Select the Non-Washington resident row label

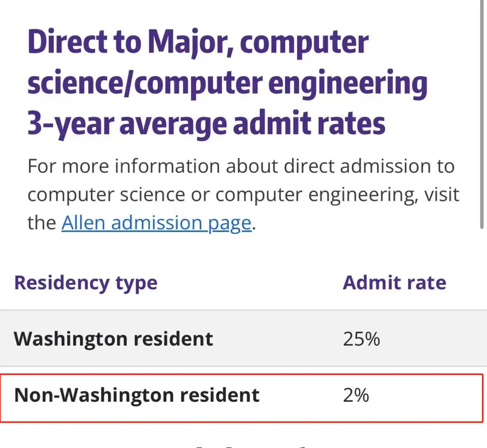point(137,395)
